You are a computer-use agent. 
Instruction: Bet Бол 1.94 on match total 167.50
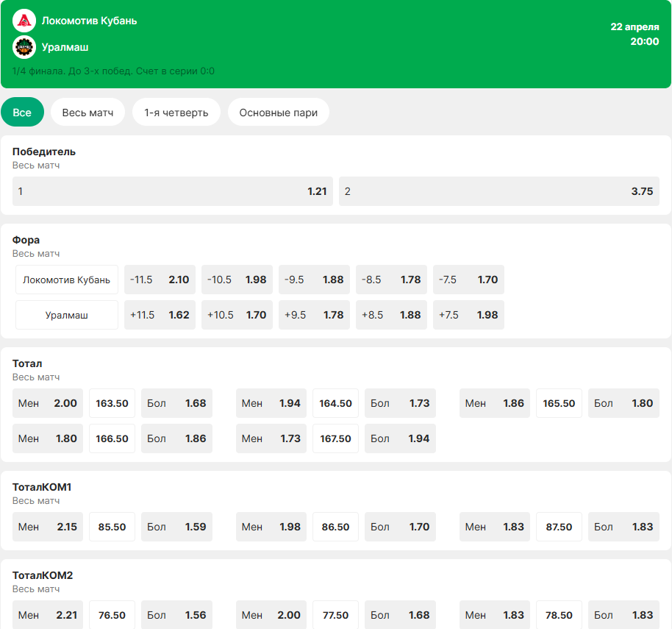point(400,438)
